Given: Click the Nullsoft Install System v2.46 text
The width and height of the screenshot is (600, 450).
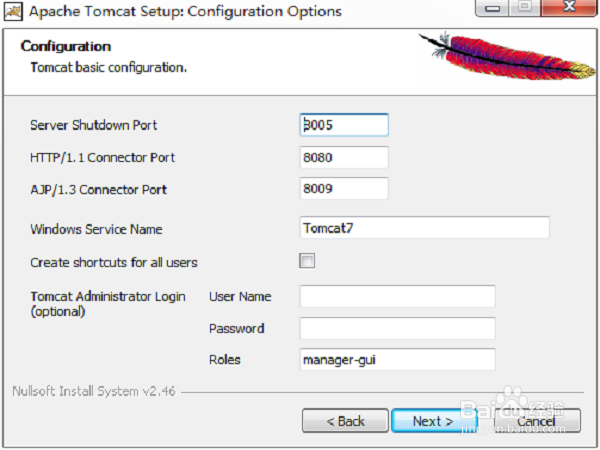Looking at the screenshot, I should tap(93, 391).
